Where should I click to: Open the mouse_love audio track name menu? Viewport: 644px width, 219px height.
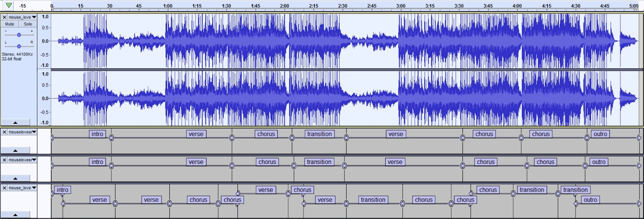23,17
